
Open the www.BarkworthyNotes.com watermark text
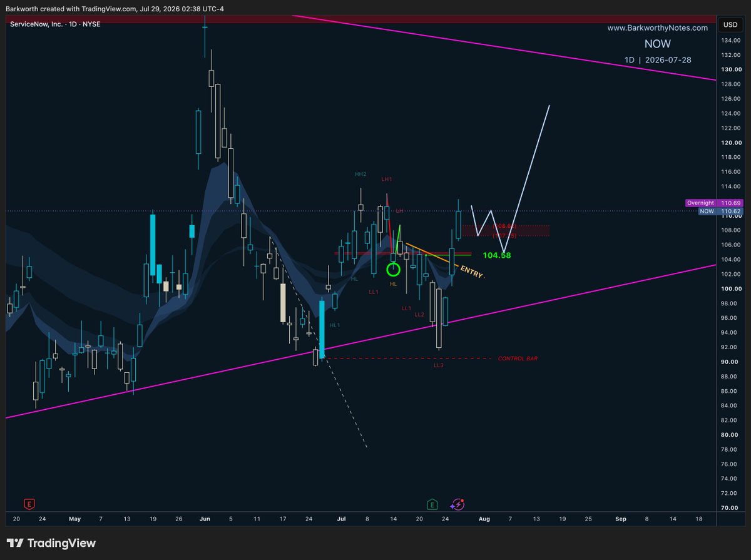click(x=657, y=28)
